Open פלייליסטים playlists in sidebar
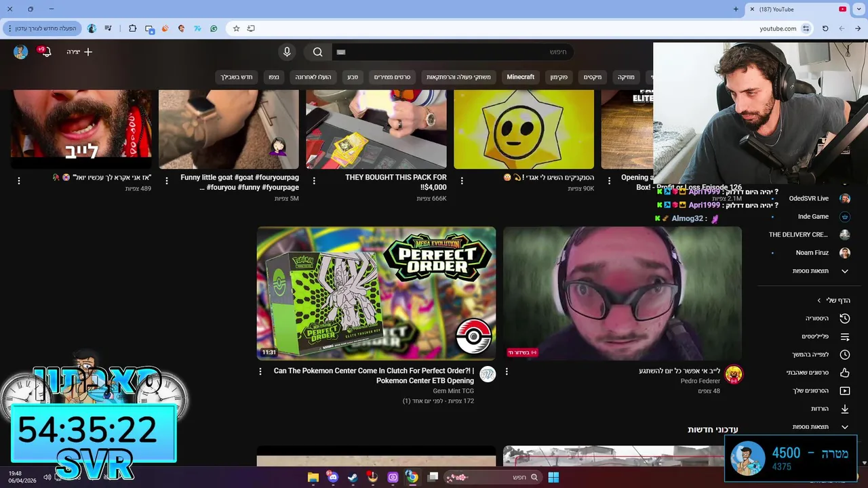 point(825,337)
